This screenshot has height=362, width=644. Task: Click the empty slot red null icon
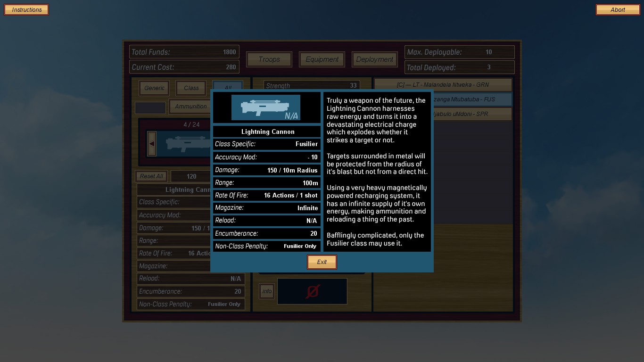coord(312,291)
